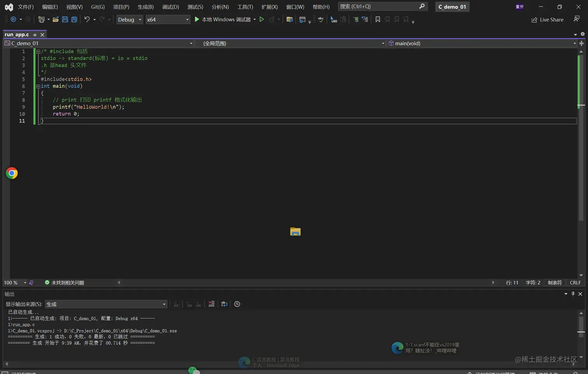
Task: Toggle a bookmark with the bookmark icon
Action: coord(378,19)
